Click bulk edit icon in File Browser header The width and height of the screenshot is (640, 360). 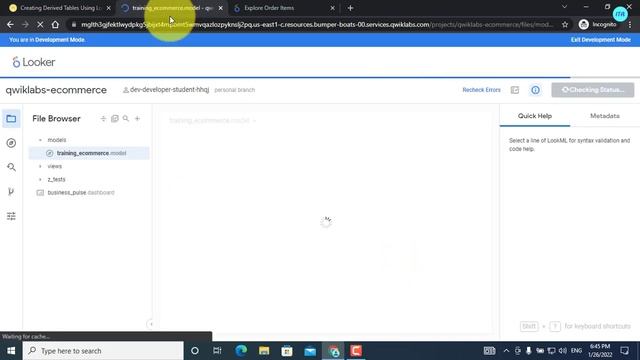pos(115,118)
